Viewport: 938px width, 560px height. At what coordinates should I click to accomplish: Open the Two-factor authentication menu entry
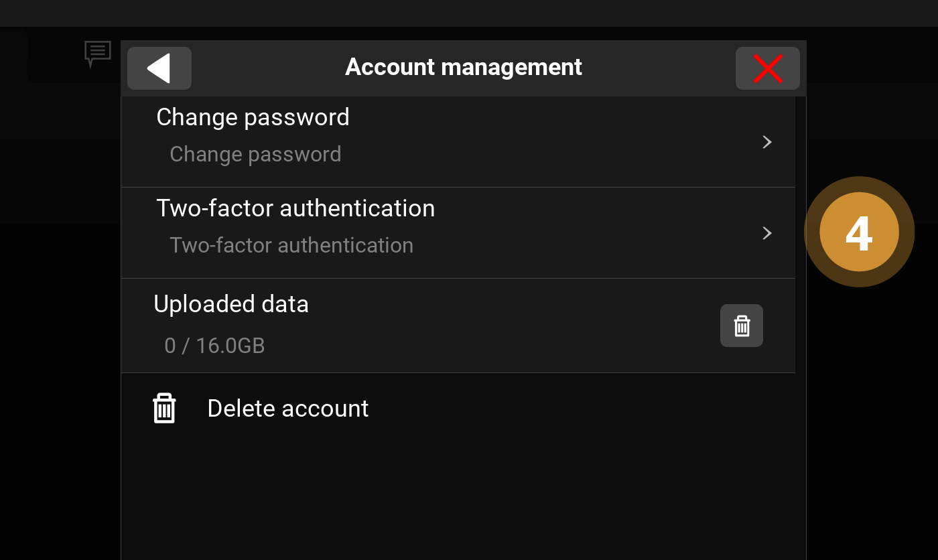295,208
